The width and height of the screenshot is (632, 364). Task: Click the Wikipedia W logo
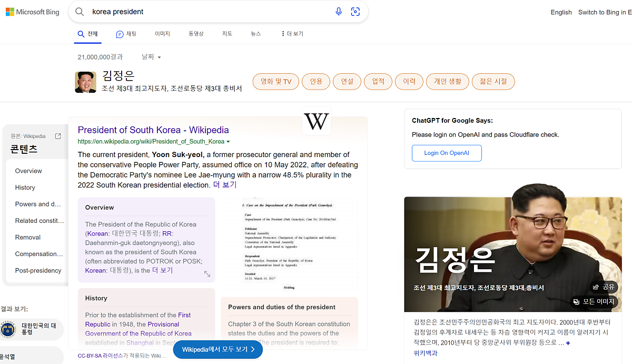317,121
